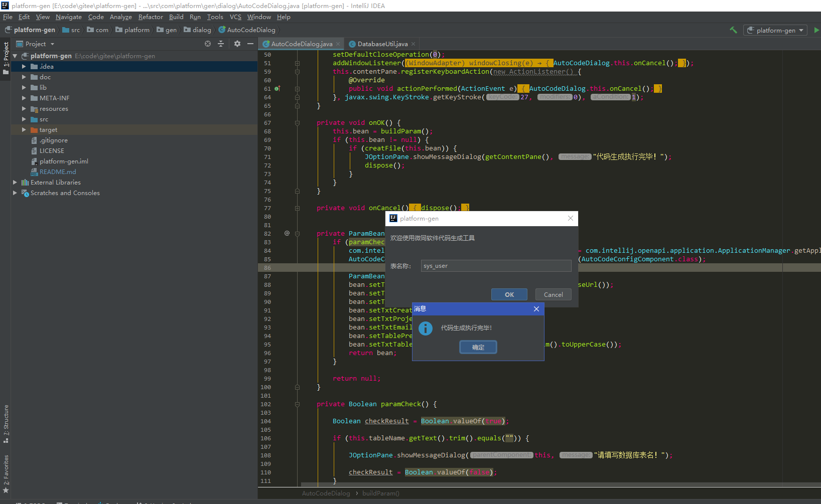This screenshot has width=821, height=504.
Task: Open the Favorites tool window side tab
Action: tap(6, 474)
